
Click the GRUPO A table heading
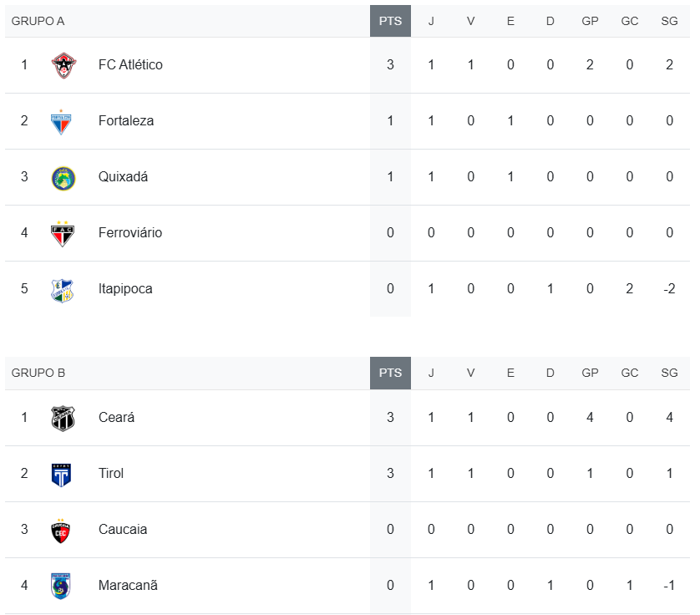click(38, 21)
